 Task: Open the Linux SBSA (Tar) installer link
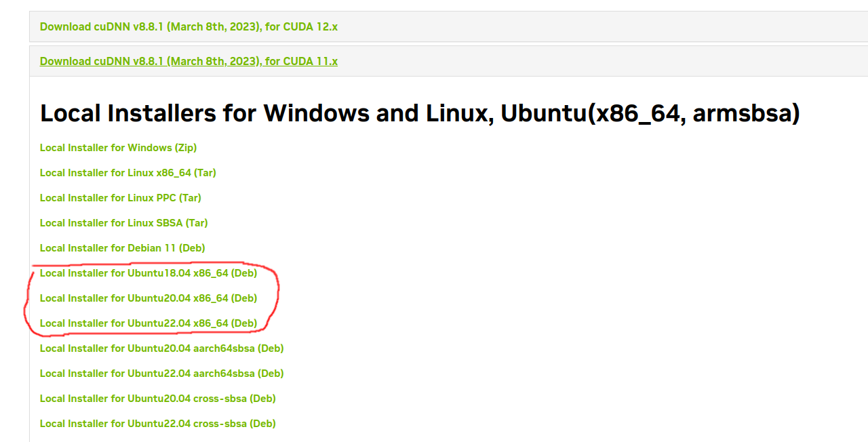[x=123, y=222]
